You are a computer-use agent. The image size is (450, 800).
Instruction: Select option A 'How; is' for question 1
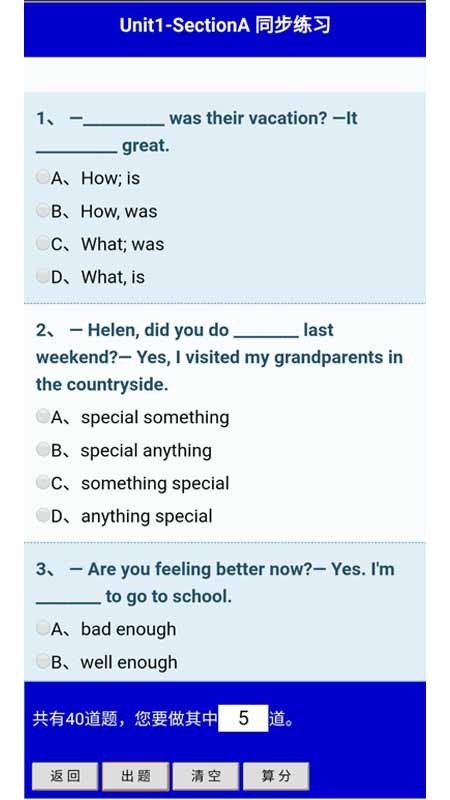[x=43, y=177]
